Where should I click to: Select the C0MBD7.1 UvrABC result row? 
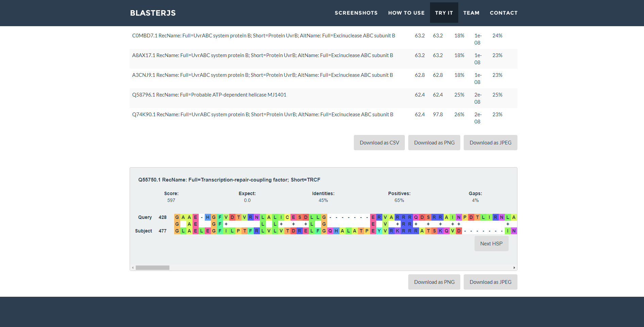point(263,36)
